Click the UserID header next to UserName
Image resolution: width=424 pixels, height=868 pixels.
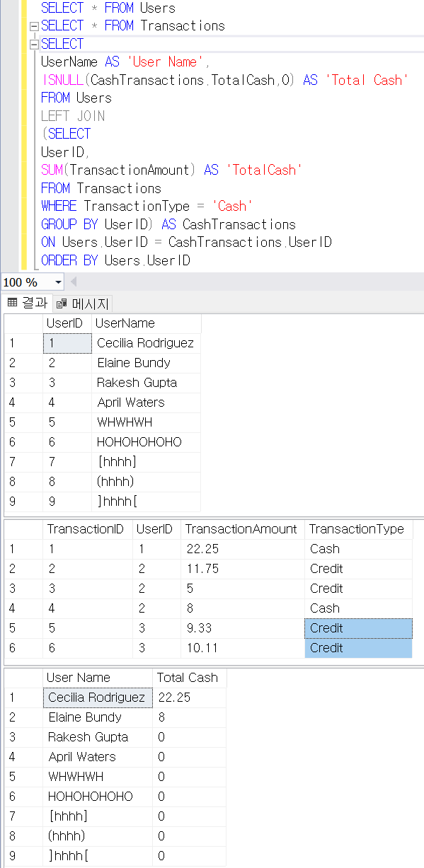click(67, 323)
